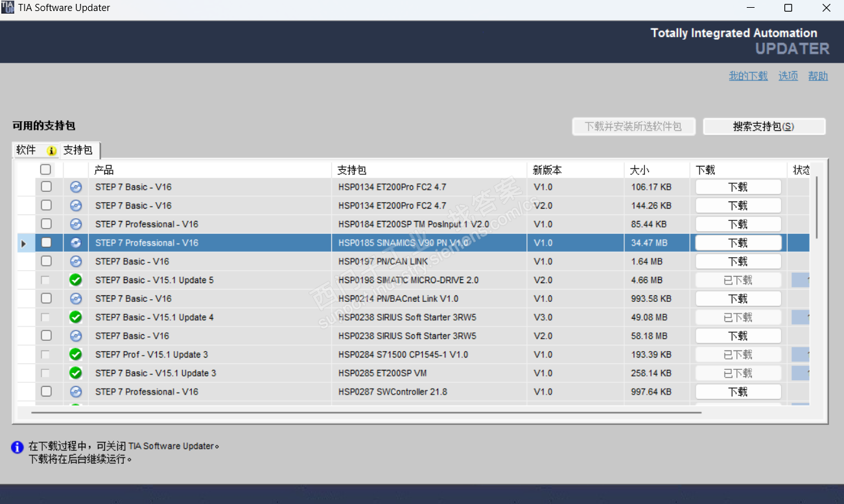
Task: Download the HSP0184 ET200SP TM PosInput package
Action: point(738,224)
